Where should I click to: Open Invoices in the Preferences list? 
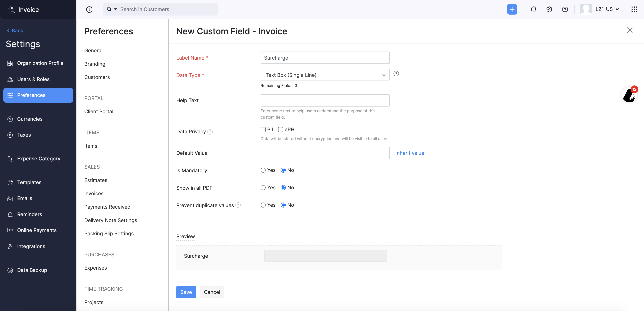[94, 194]
